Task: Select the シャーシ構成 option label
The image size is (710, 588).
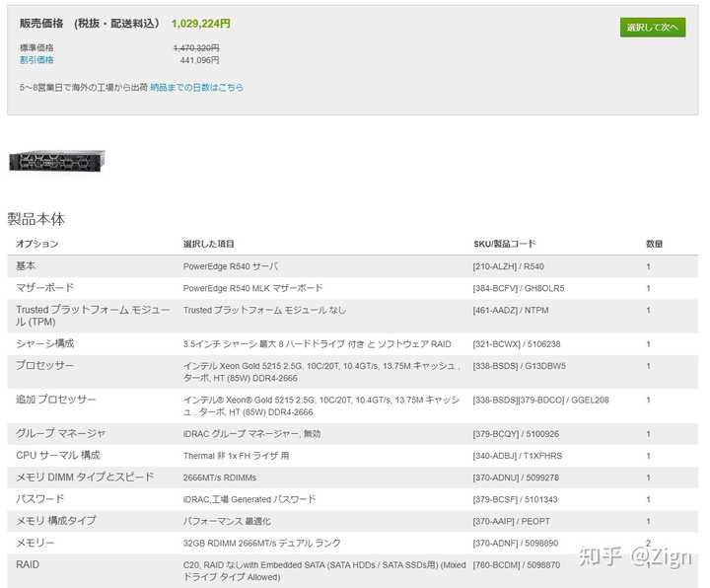Action: click(44, 343)
